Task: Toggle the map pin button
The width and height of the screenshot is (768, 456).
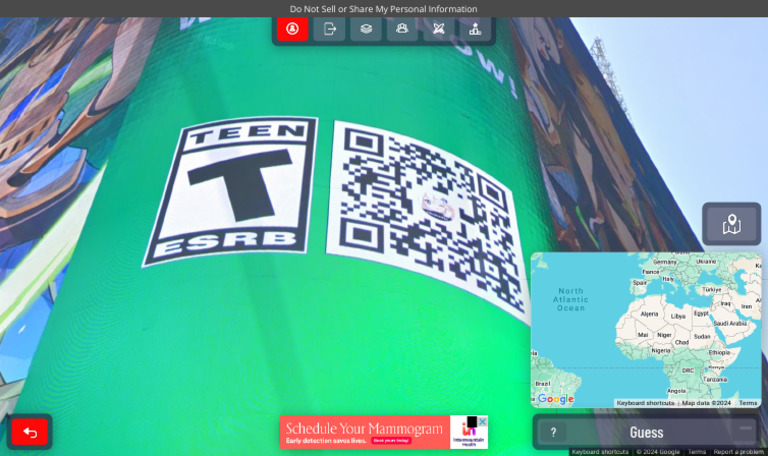Action: 731,224
